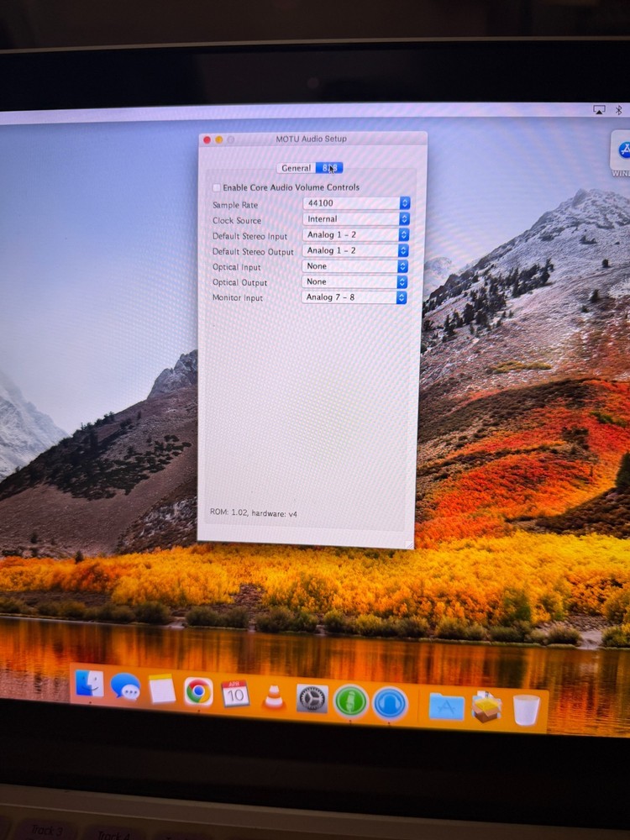Click the Bluetooth icon in menu bar
This screenshot has width=630, height=840.
(618, 110)
